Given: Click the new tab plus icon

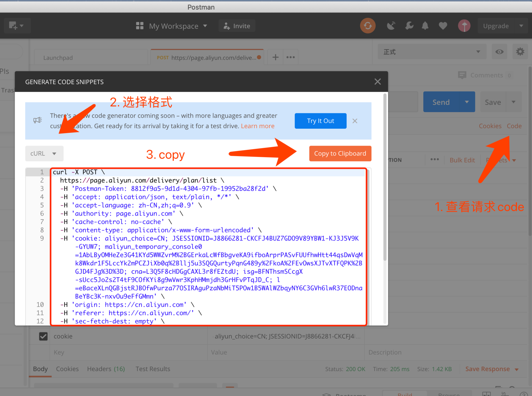Looking at the screenshot, I should 275,57.
